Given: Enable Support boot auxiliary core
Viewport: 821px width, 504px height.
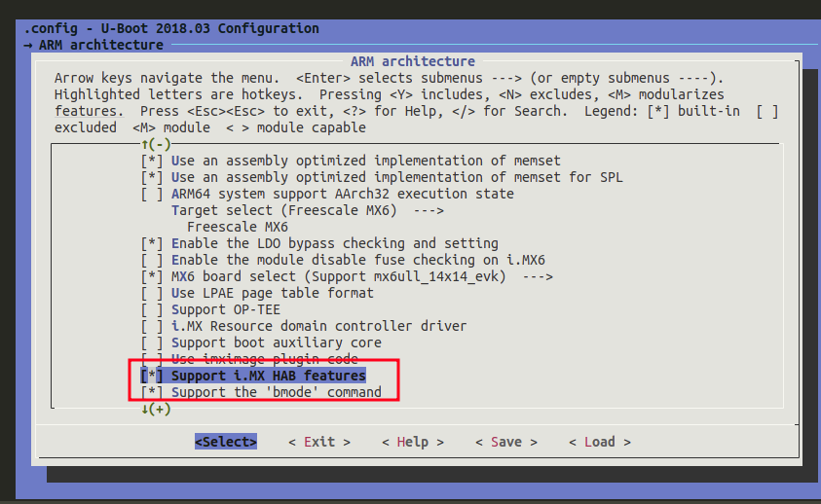Looking at the screenshot, I should [152, 342].
